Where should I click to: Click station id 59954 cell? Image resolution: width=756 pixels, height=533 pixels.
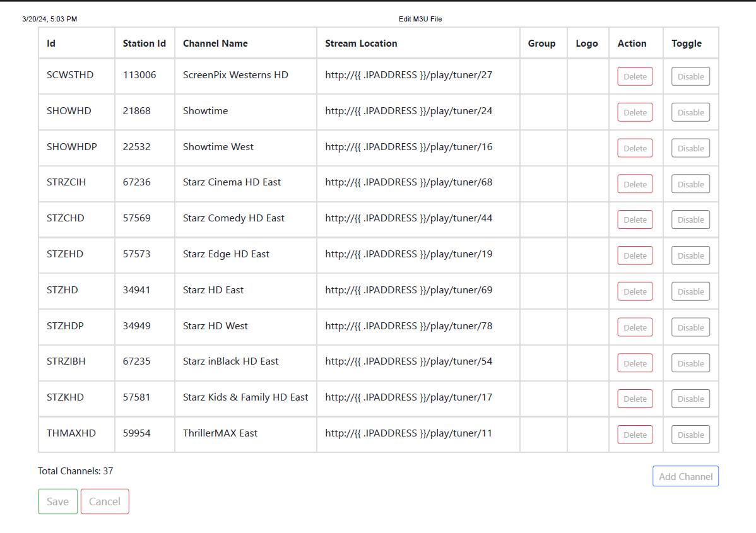(x=137, y=433)
